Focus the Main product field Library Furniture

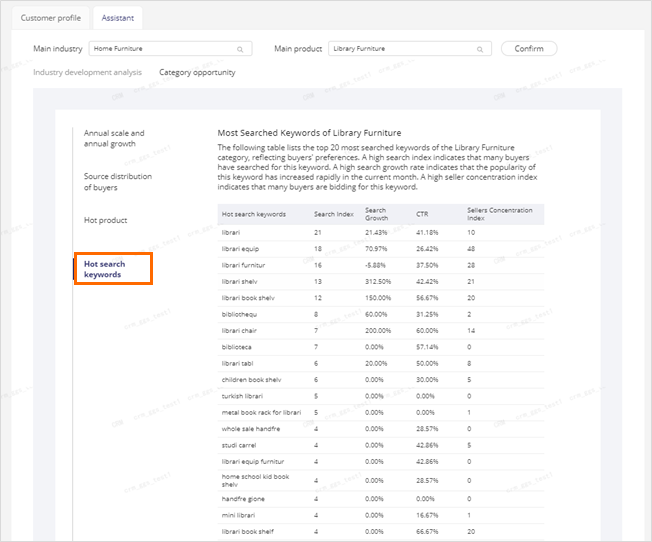point(410,49)
